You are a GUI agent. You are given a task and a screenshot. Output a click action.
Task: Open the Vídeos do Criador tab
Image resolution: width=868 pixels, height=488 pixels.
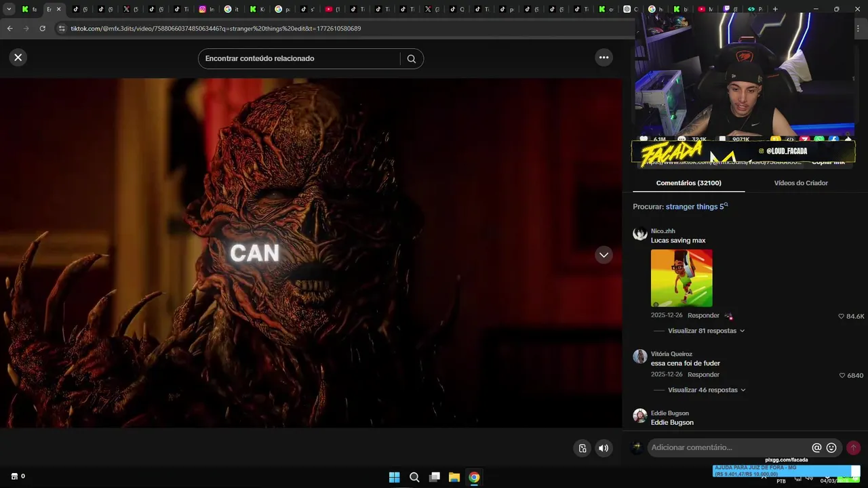click(801, 183)
